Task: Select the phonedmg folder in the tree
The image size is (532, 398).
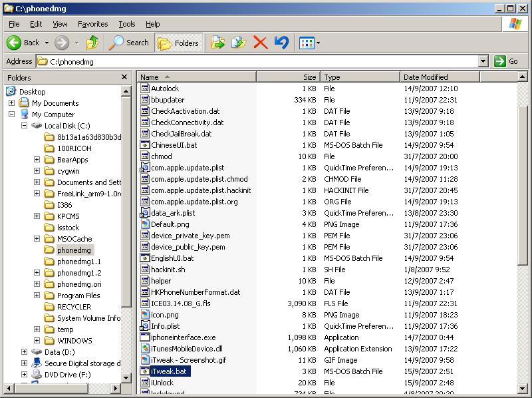Action: pos(74,250)
